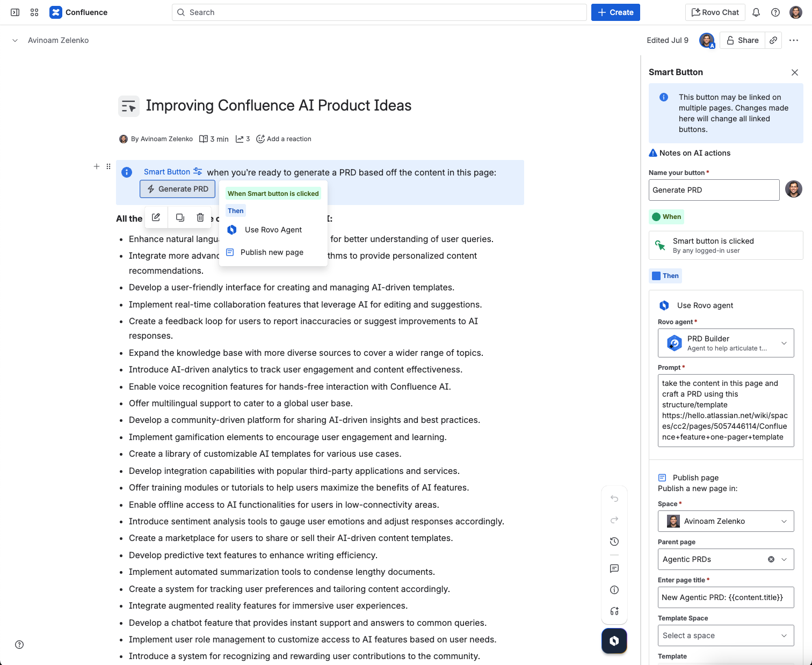Click the Prompt text area
Viewport: 812px width, 665px height.
[726, 411]
